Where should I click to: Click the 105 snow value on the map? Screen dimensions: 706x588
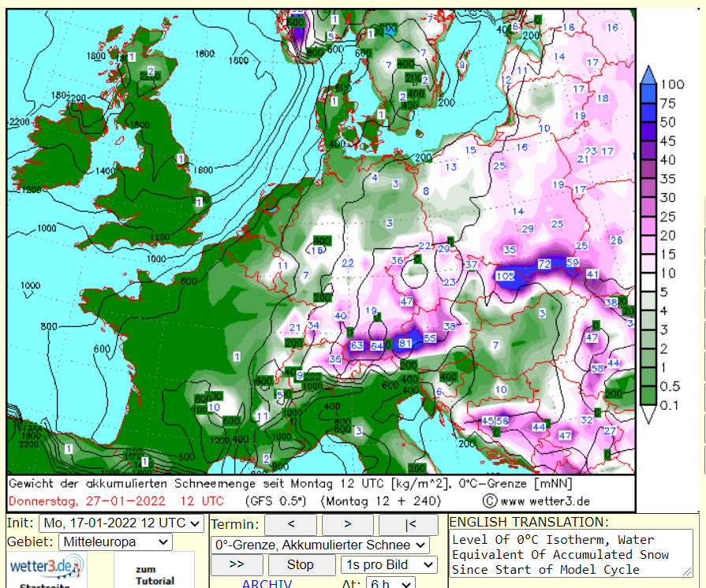(505, 276)
